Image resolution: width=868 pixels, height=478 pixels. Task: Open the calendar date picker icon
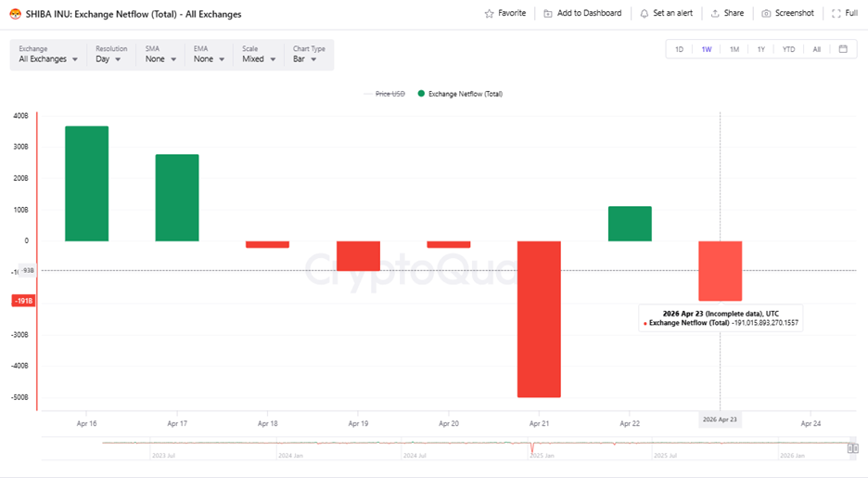[x=843, y=49]
